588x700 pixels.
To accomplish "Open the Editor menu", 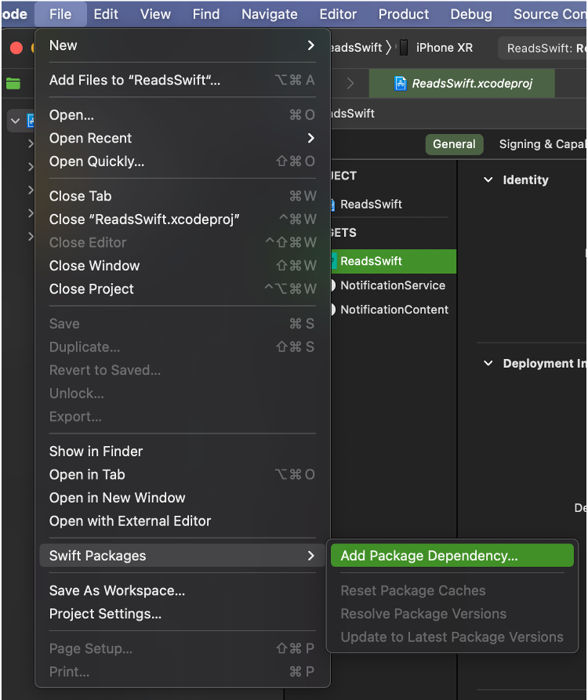I will pyautogui.click(x=338, y=14).
